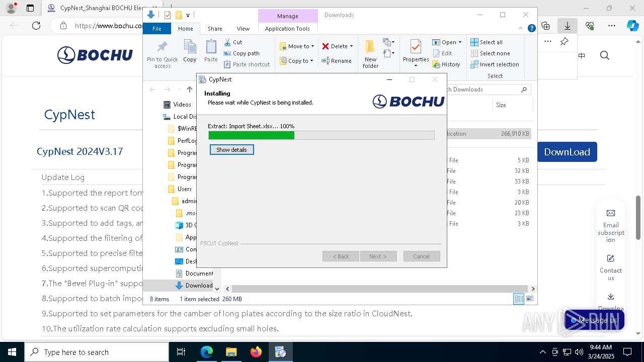The image size is (644, 362).
Task: Click the taskbar volume icon
Action: pos(579,352)
